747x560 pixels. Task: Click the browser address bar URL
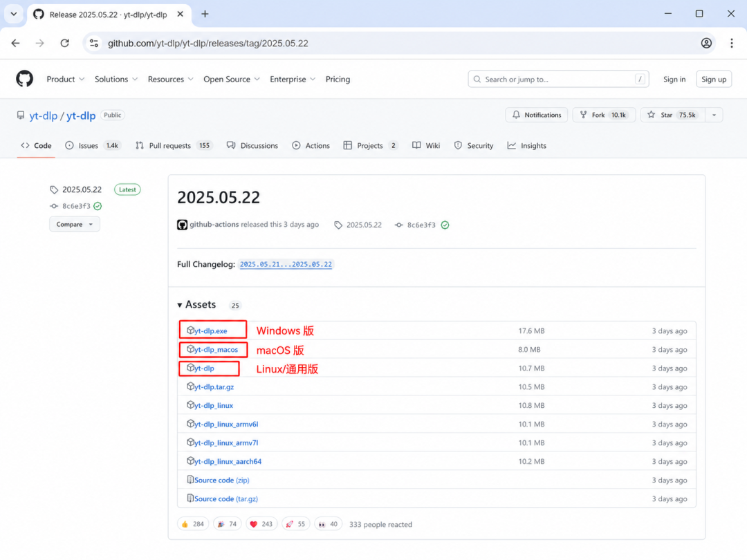tap(207, 44)
